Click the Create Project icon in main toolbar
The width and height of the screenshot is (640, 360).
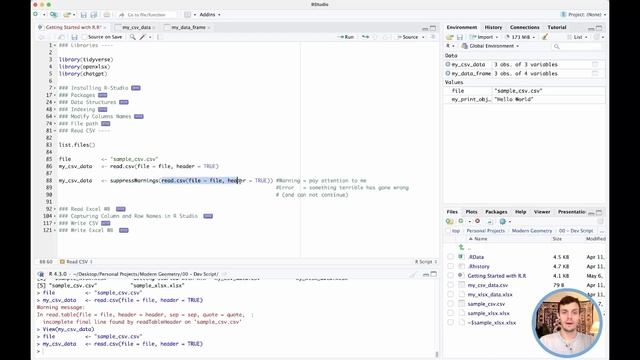[x=53, y=14]
